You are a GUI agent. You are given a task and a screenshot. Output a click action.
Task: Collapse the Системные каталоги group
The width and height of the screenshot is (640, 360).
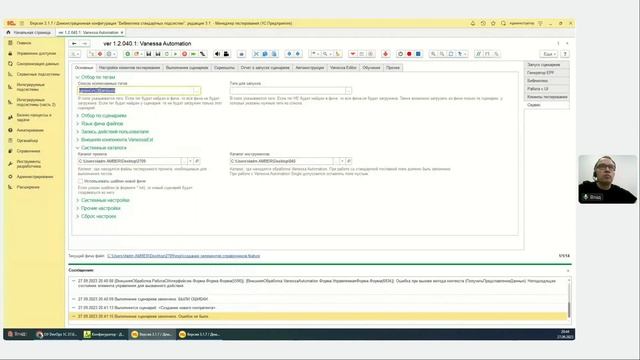tap(103, 148)
